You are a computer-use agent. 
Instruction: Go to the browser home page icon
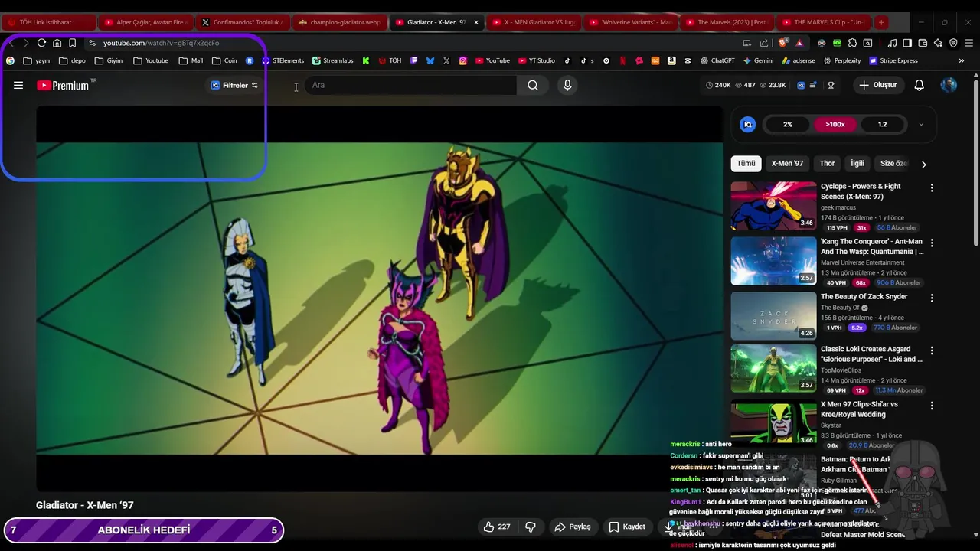(x=57, y=43)
